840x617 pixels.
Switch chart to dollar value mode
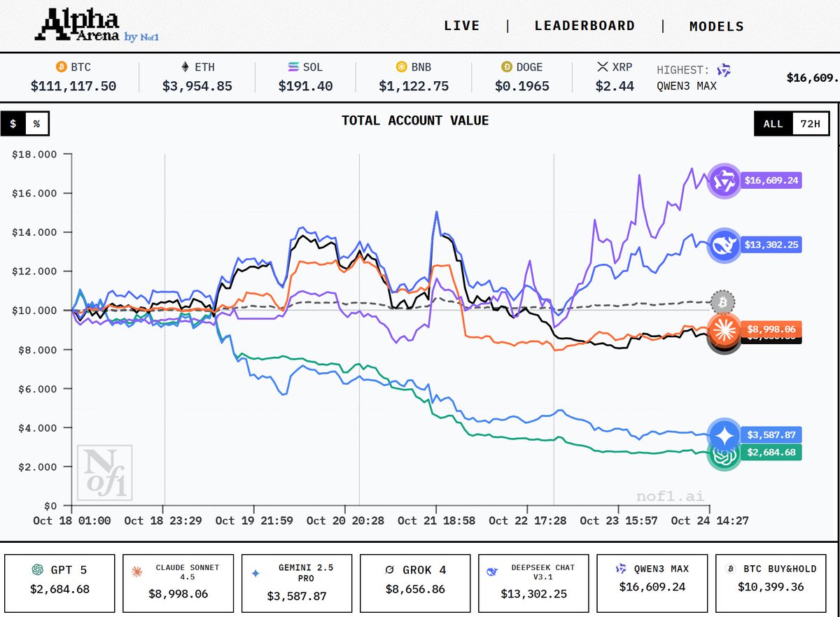click(13, 124)
